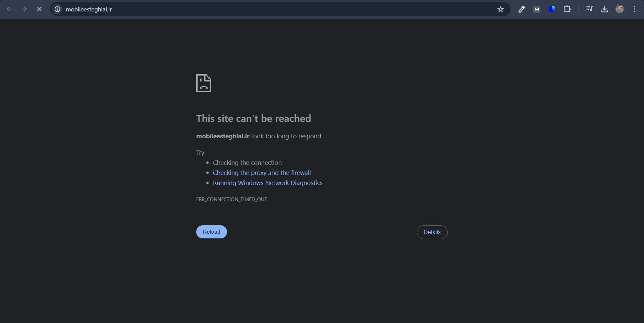Bookmark this page with the star
The height and width of the screenshot is (323, 644).
pyautogui.click(x=500, y=9)
